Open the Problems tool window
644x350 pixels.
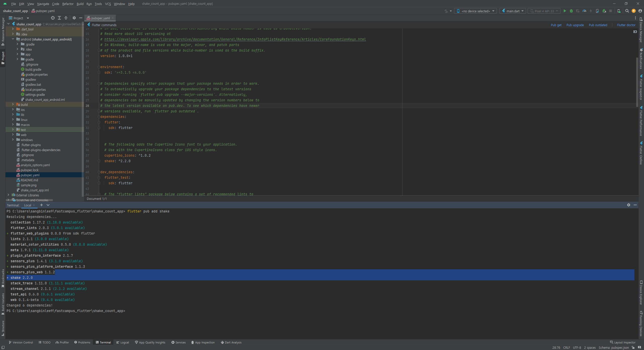tap(82, 342)
